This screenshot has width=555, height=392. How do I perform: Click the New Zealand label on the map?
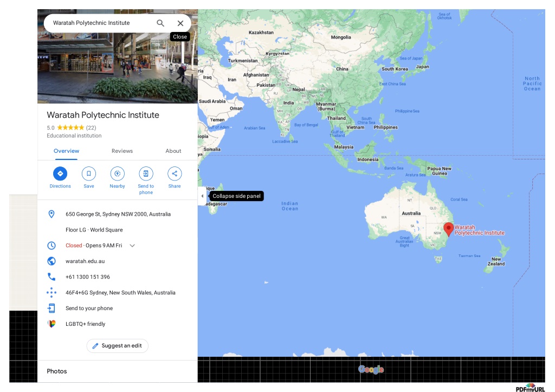(496, 261)
